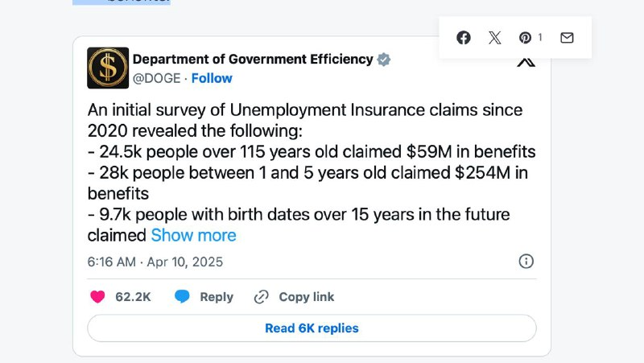Open Department of Government Efficiency profile name
Viewport: 644px width, 363px height.
[253, 60]
